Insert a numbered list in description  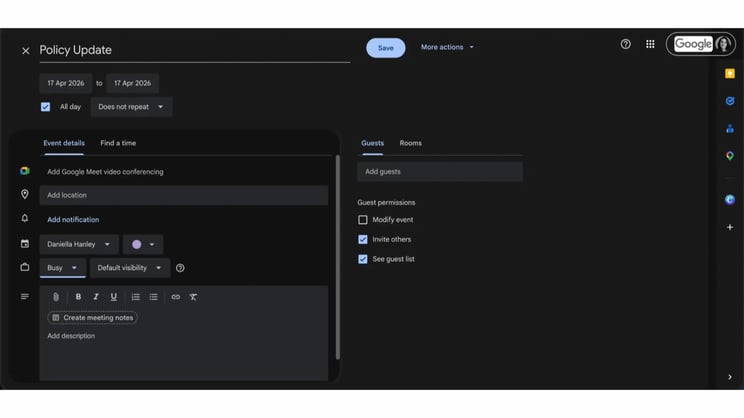[136, 297]
